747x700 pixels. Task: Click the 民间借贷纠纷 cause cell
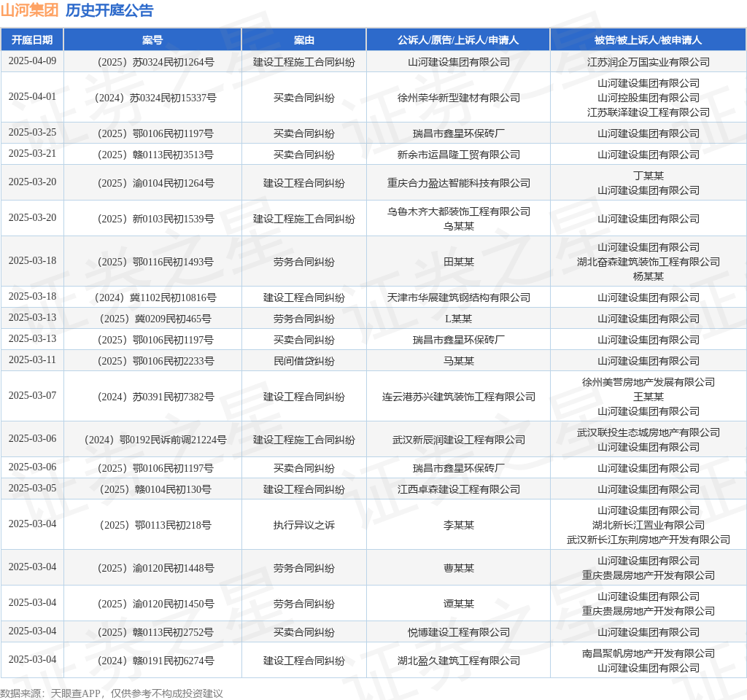[304, 362]
